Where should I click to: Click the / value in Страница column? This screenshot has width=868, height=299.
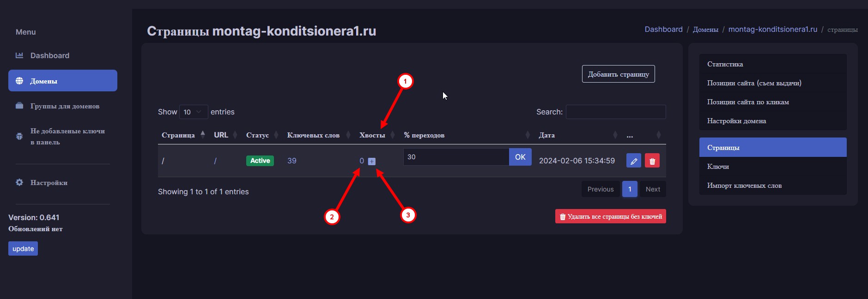click(x=163, y=161)
